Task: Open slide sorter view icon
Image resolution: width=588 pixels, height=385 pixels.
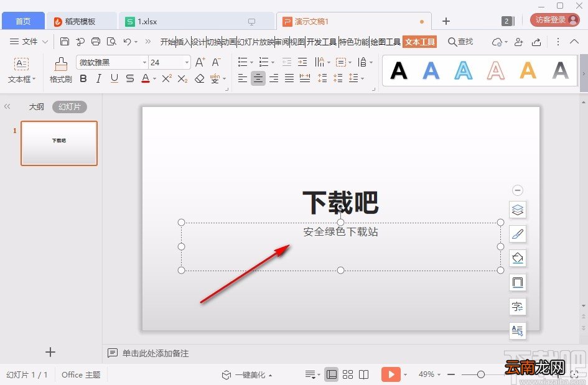Action: (348, 374)
